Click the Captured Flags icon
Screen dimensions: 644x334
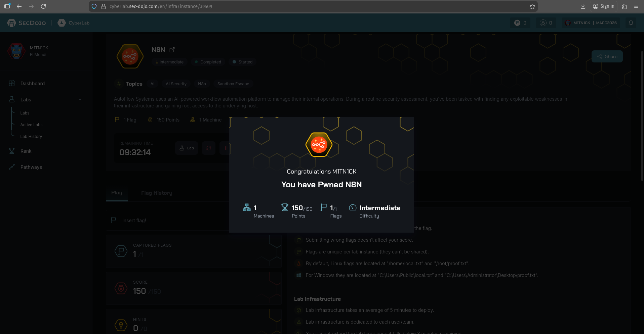click(121, 251)
